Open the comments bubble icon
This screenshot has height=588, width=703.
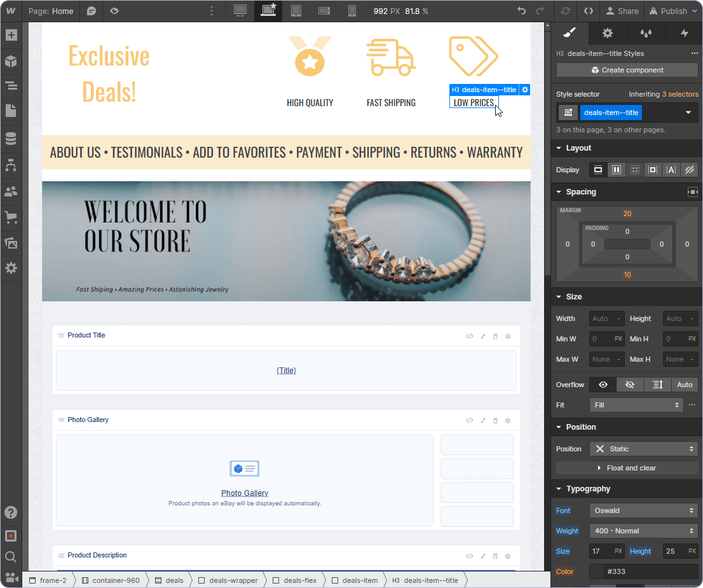click(x=92, y=11)
